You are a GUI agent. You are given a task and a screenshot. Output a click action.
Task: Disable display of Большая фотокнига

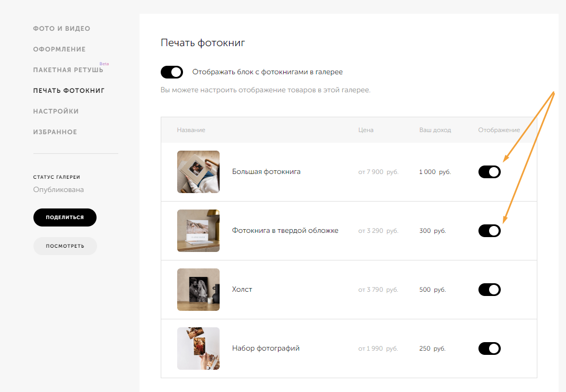pos(489,172)
